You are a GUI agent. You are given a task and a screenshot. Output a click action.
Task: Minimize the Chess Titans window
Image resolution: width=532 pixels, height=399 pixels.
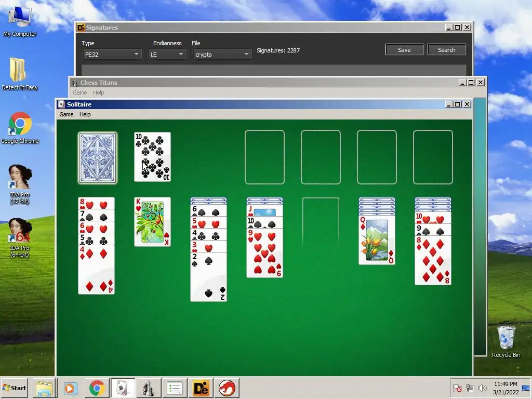[462, 83]
